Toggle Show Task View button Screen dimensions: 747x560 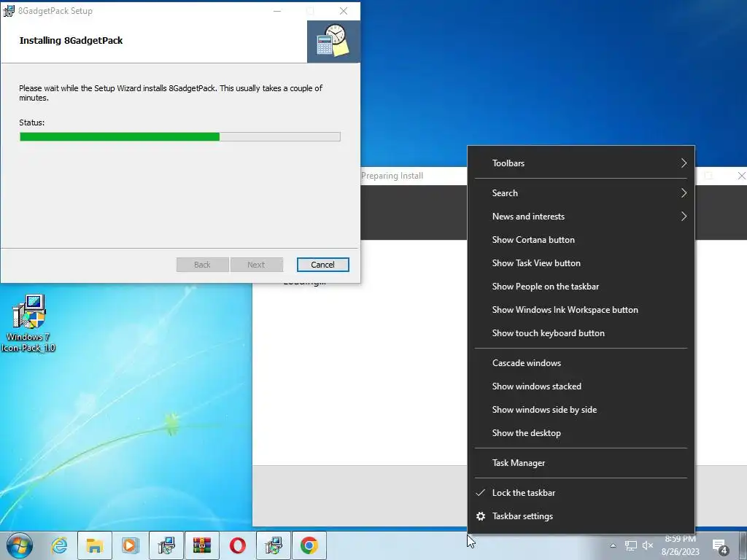pos(581,262)
